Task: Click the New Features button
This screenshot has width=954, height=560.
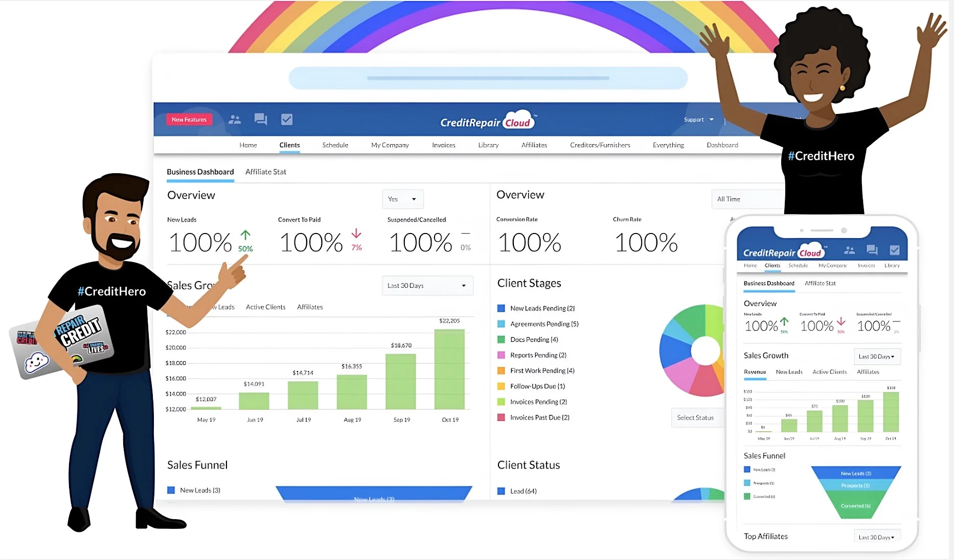Action: 189,120
